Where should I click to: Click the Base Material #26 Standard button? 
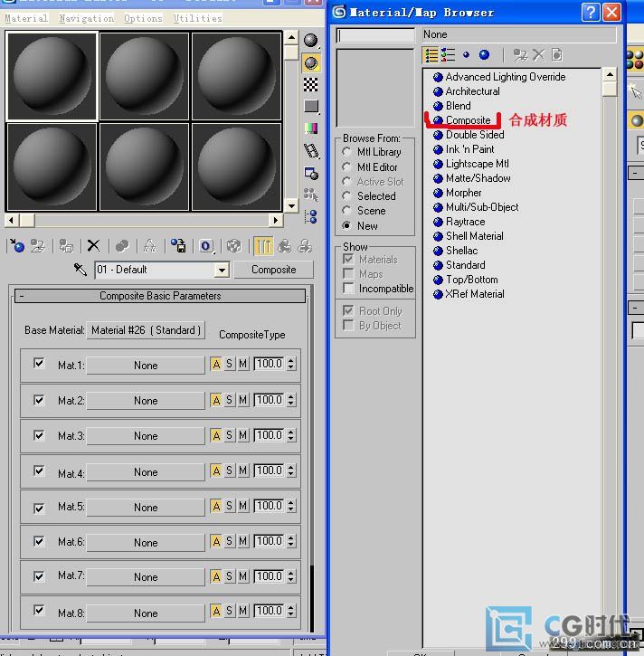click(x=146, y=330)
